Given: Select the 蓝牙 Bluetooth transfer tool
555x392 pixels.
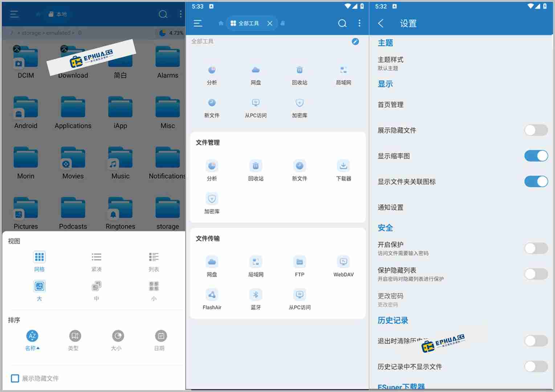Looking at the screenshot, I should (x=256, y=299).
